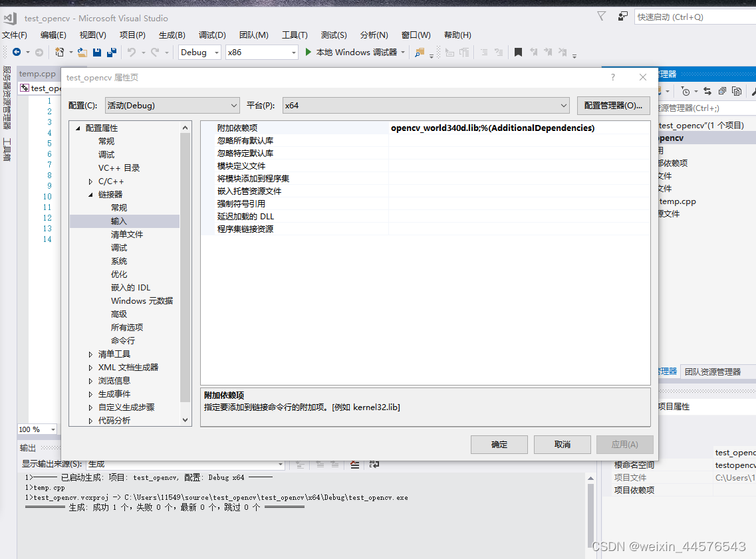Click the property tree vertical scrollbar down arrow
The height and width of the screenshot is (559, 756).
(x=185, y=420)
